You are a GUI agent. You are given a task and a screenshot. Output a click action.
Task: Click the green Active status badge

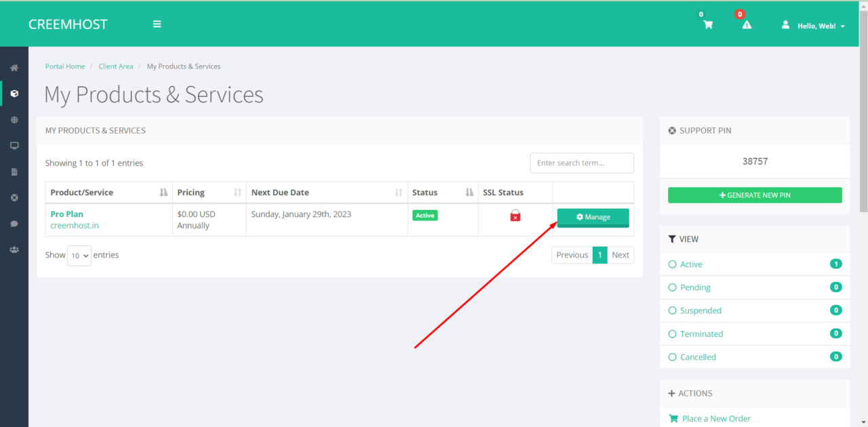(425, 216)
